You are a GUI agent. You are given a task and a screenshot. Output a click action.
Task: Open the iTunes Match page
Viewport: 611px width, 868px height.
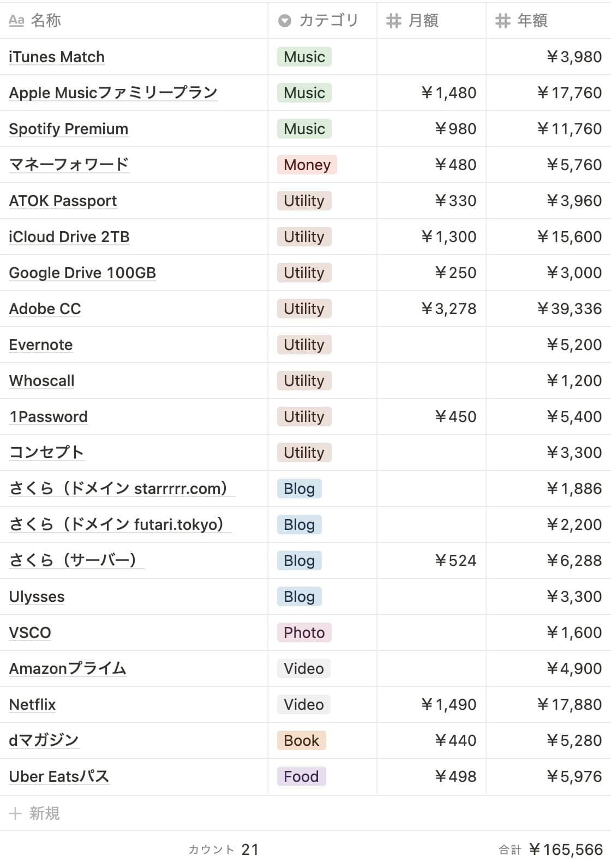click(x=57, y=57)
